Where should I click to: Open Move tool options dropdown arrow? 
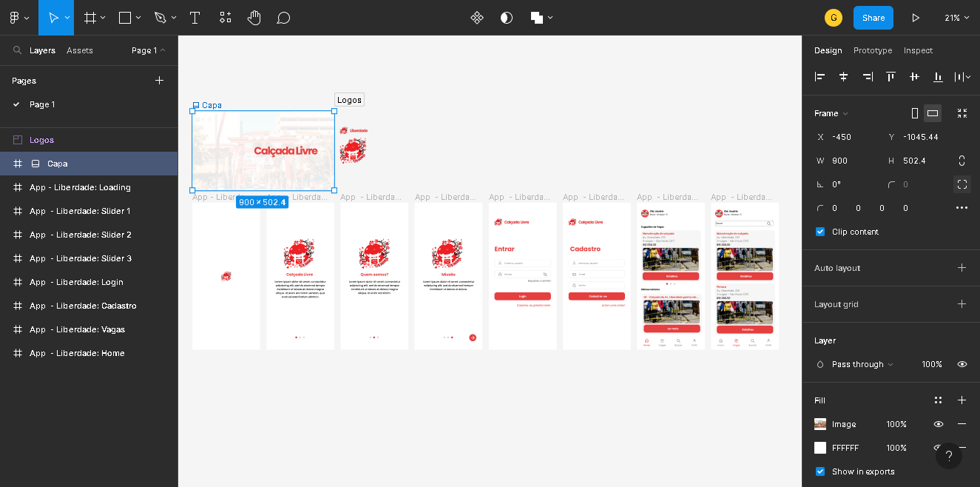pyautogui.click(x=67, y=18)
